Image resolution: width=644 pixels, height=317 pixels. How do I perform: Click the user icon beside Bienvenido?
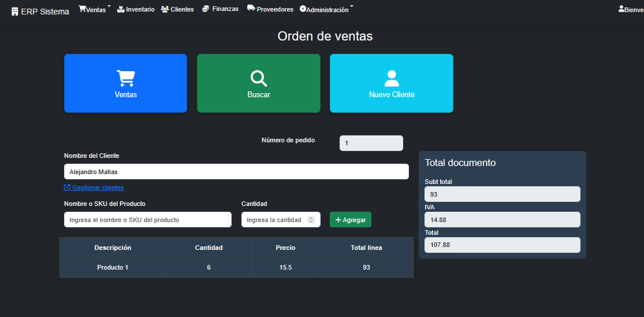coord(621,9)
